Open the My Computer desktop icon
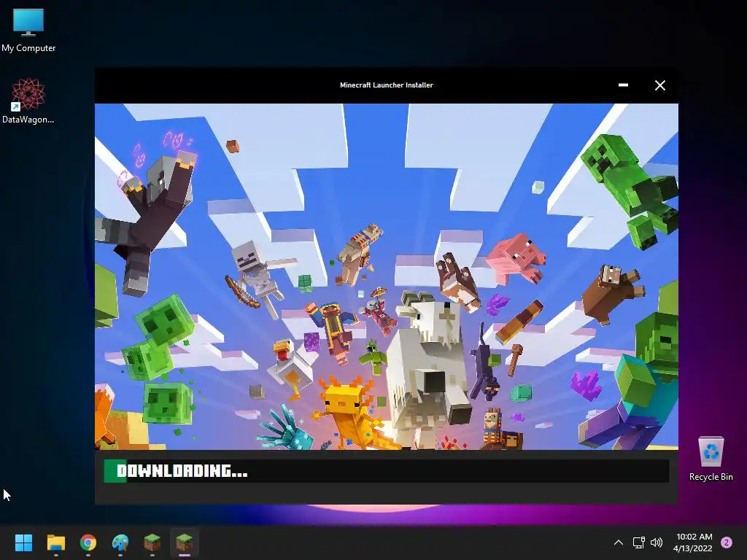The image size is (747, 560). [28, 30]
